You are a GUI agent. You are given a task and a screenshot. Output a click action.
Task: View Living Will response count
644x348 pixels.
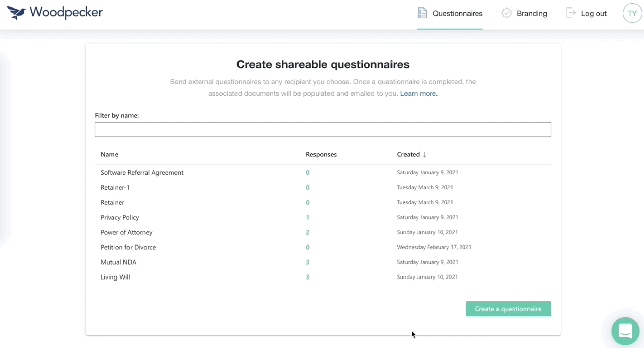pos(307,277)
